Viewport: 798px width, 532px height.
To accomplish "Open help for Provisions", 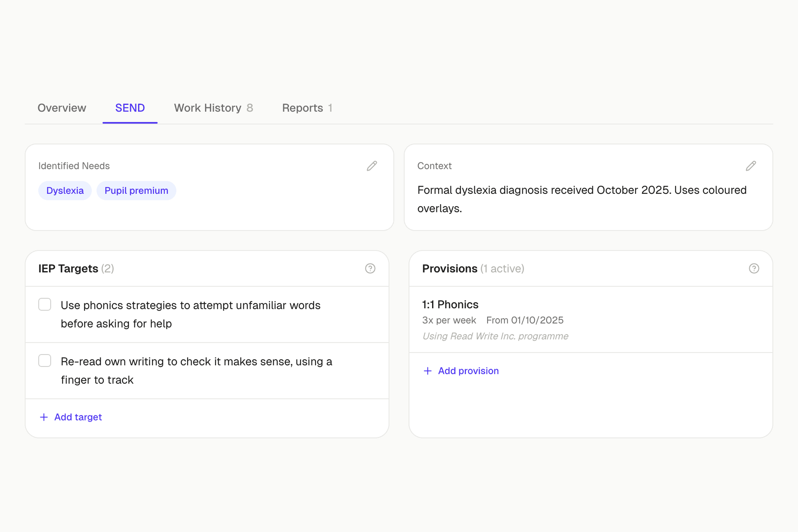I will tap(754, 268).
